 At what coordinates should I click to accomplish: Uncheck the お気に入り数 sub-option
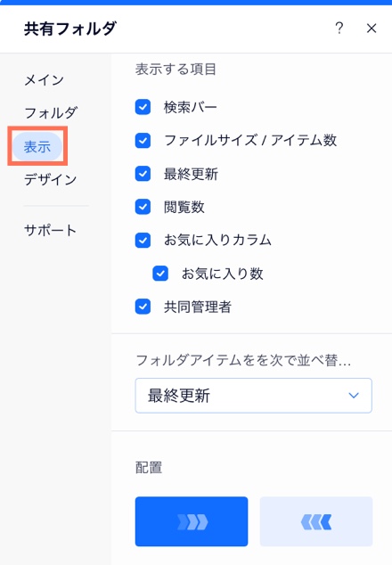point(160,274)
